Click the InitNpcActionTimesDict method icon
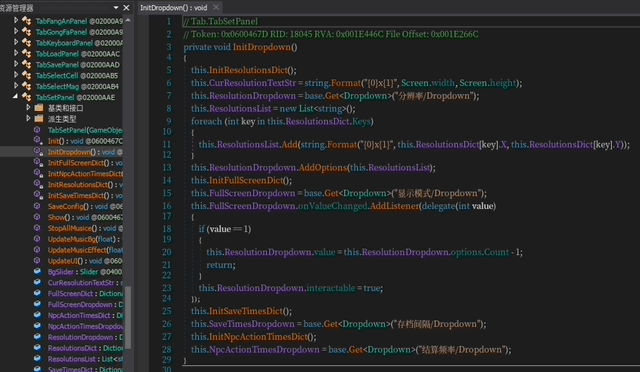640x372 pixels. [x=38, y=173]
